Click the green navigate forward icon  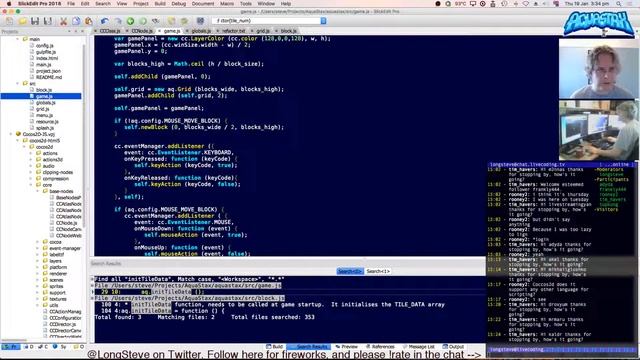click(143, 21)
